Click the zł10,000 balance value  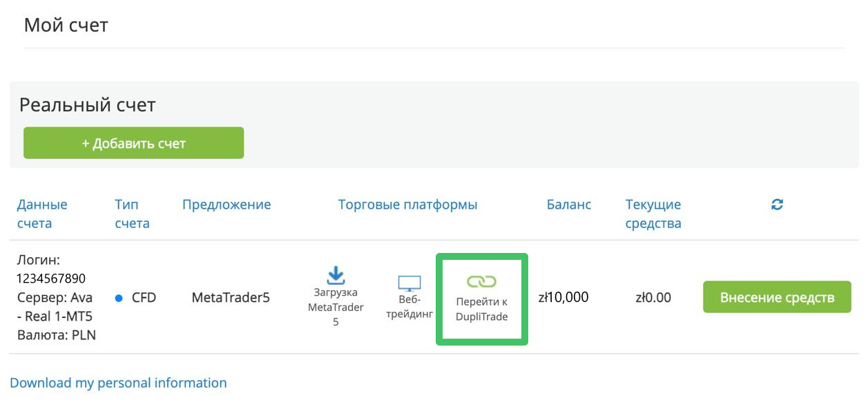(563, 298)
